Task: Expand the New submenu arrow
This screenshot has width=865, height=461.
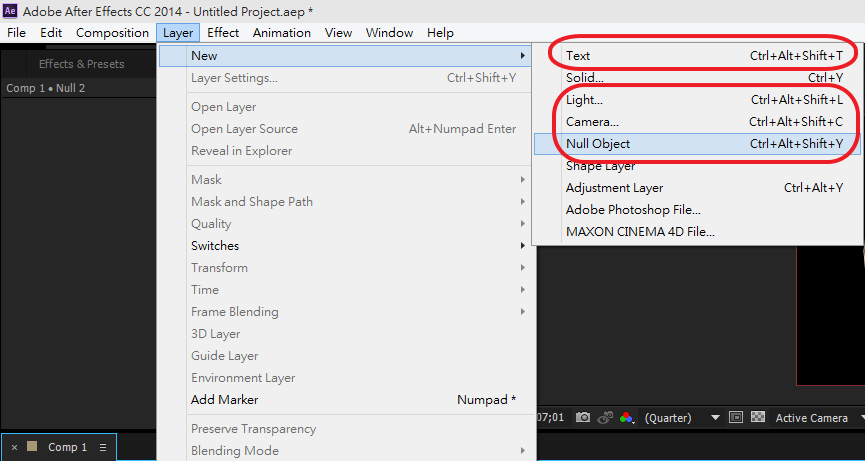Action: coord(522,56)
